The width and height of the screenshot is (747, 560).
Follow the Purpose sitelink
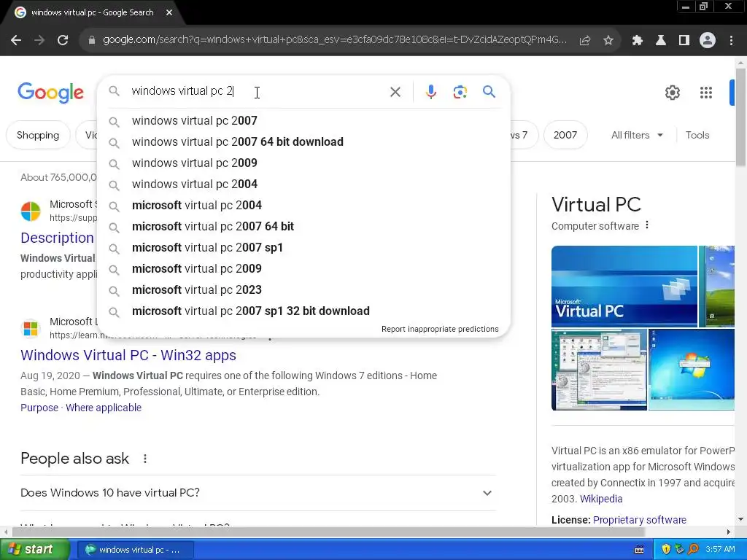click(39, 408)
